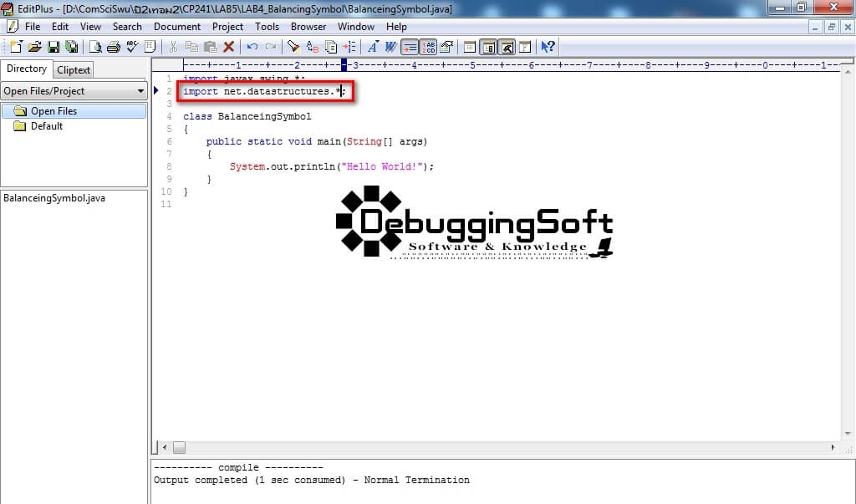Image resolution: width=856 pixels, height=504 pixels.
Task: Open the Document menu
Action: click(177, 27)
